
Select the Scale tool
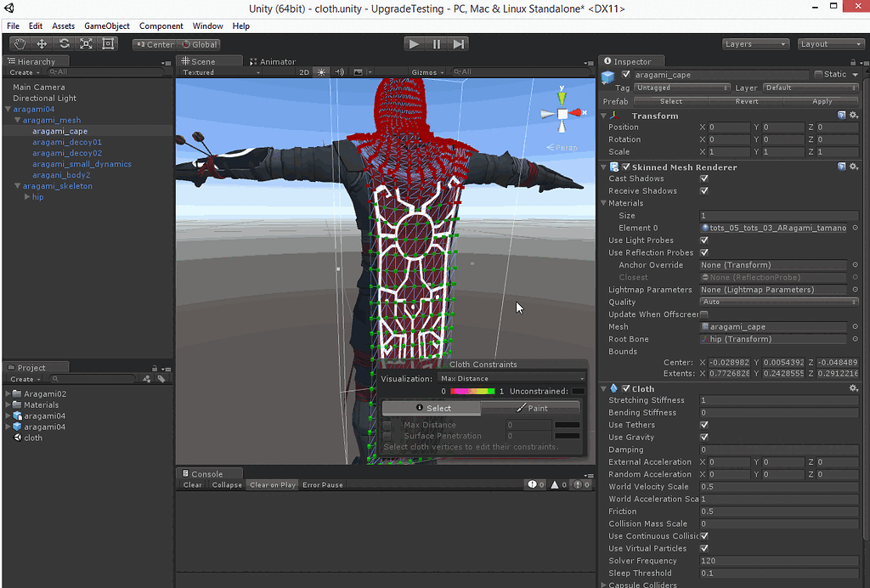tap(86, 44)
